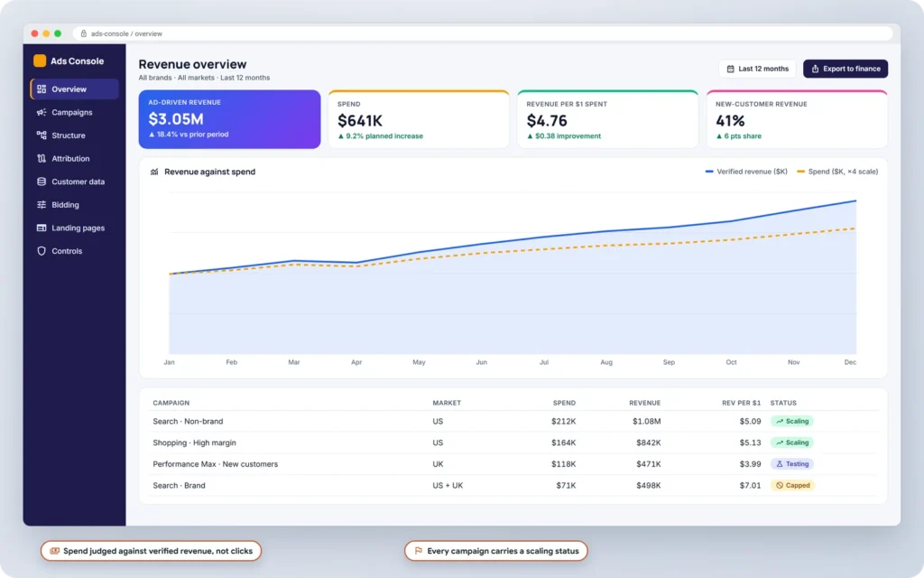Toggle the Verified revenue ($K) legend entry
This screenshot has width=924, height=578.
746,172
